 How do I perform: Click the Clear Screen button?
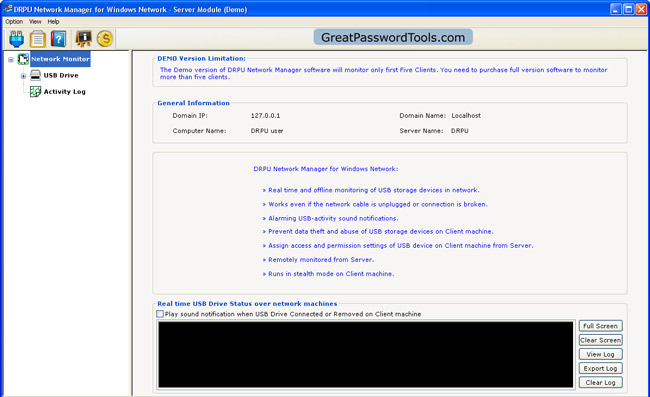coord(601,340)
